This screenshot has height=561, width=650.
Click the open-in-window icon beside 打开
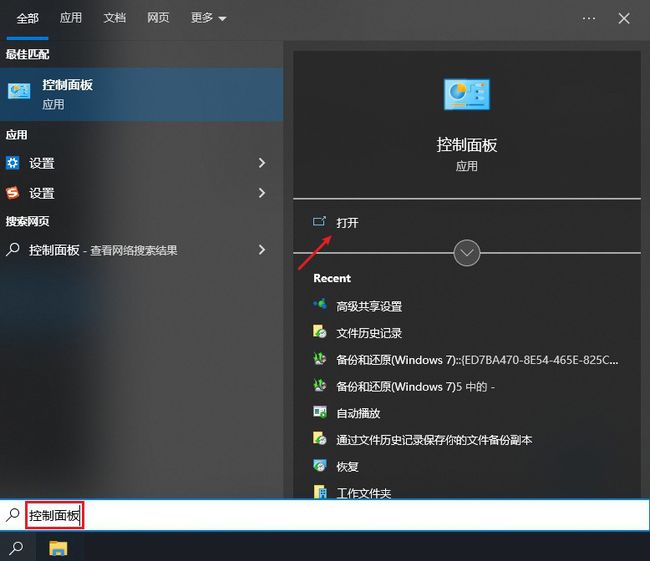tap(320, 221)
